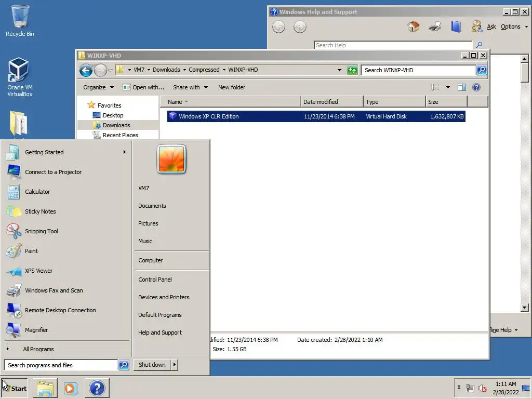532x399 pixels.
Task: Click the Print icon in Help and Support
Action: coord(435,26)
